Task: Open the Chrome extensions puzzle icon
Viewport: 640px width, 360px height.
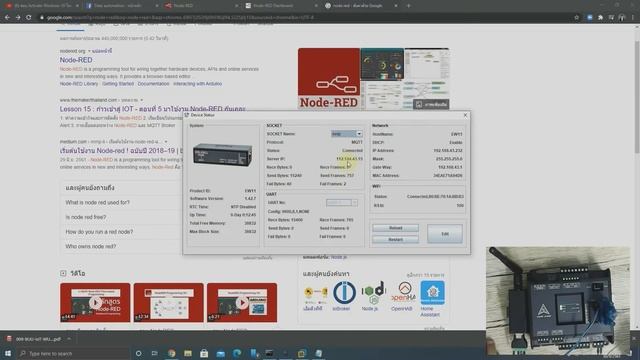Action: coord(600,18)
